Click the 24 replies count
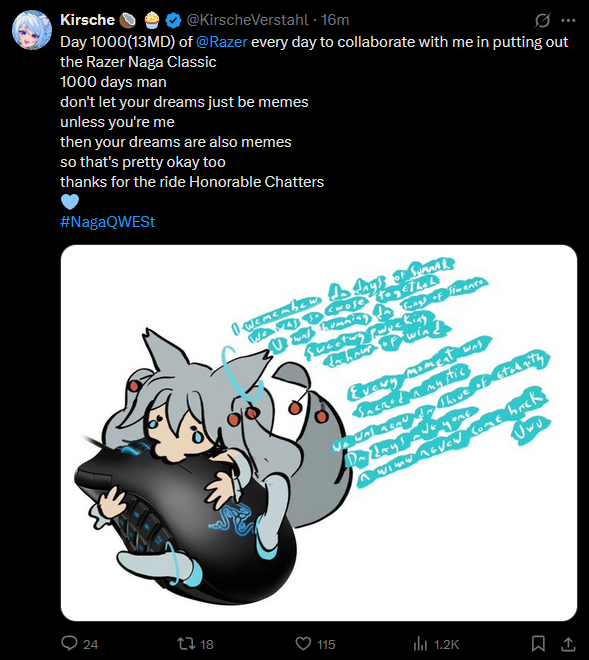Screen dimensions: 589x660 pyautogui.click(x=91, y=644)
